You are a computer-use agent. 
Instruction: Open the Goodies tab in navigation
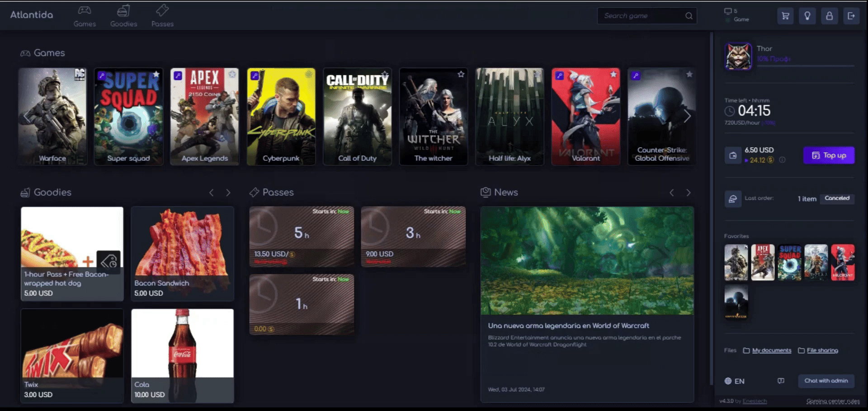point(123,16)
